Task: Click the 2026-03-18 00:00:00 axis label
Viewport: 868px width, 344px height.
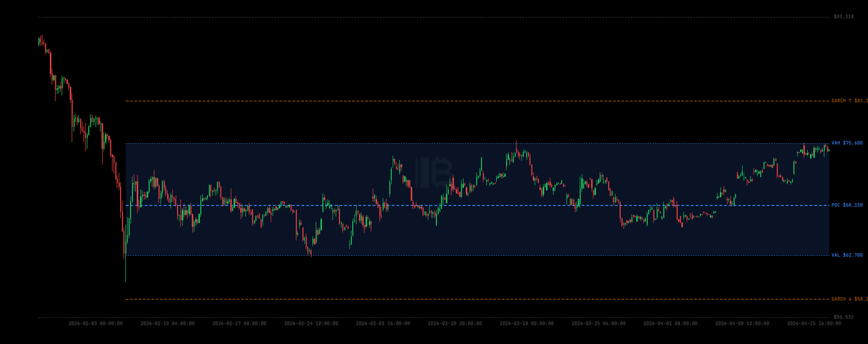Action: pos(527,324)
